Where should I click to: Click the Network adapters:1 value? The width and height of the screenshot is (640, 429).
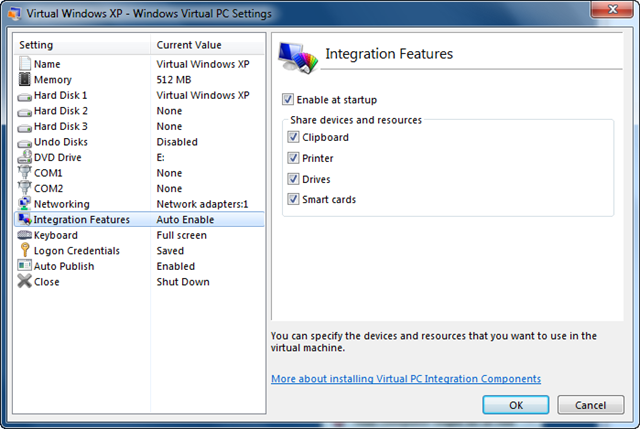click(x=202, y=204)
